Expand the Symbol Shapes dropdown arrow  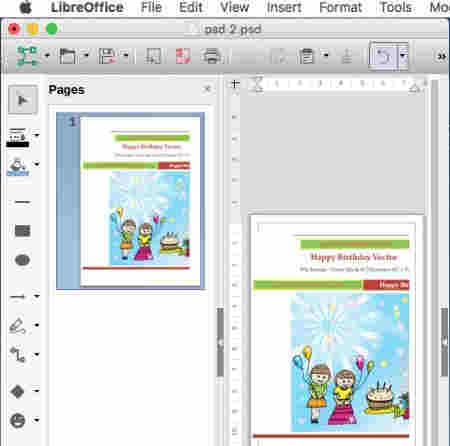(37, 420)
